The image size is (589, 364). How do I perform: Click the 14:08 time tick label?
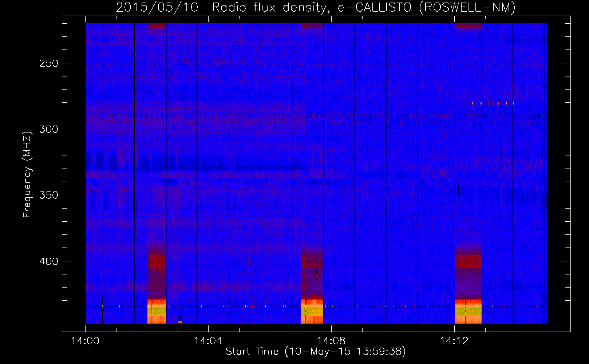[x=331, y=341]
